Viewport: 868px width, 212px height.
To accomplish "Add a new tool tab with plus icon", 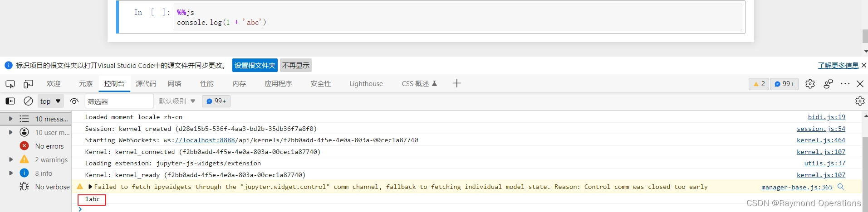I will click(x=456, y=83).
